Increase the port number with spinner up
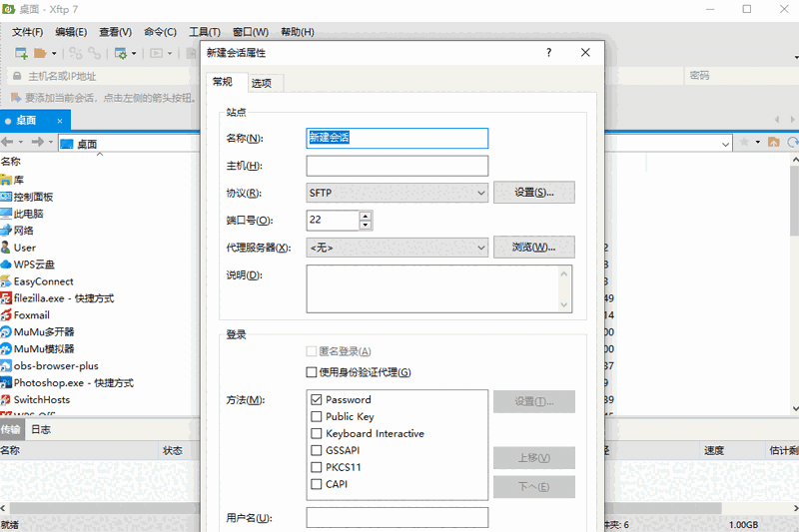This screenshot has width=799, height=532. point(366,216)
